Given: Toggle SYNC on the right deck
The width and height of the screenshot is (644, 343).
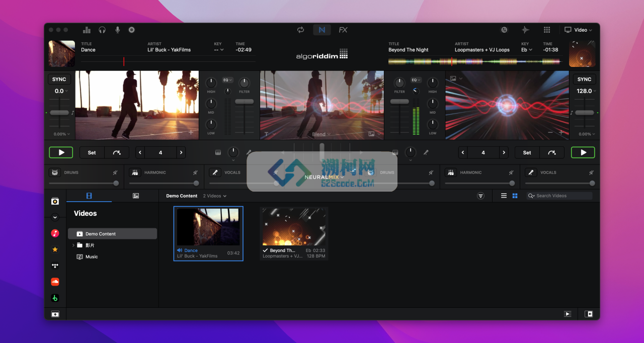Looking at the screenshot, I should 584,79.
